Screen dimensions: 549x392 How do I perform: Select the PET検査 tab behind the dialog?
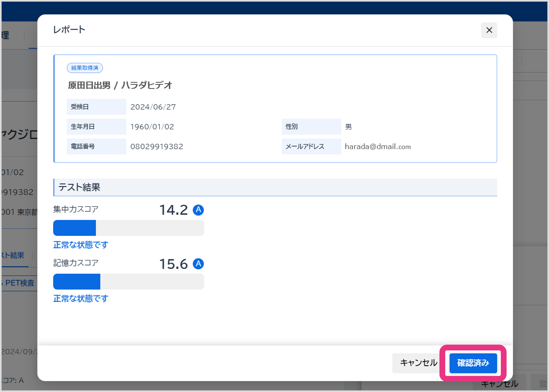coord(20,283)
